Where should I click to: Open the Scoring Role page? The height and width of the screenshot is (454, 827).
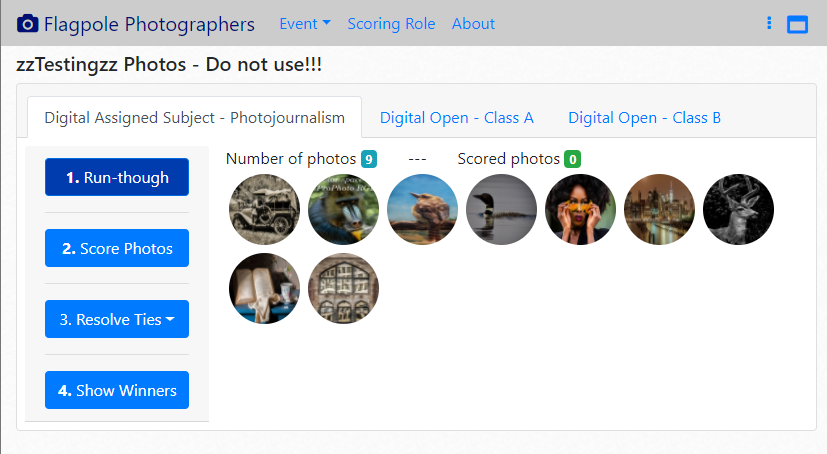click(391, 24)
